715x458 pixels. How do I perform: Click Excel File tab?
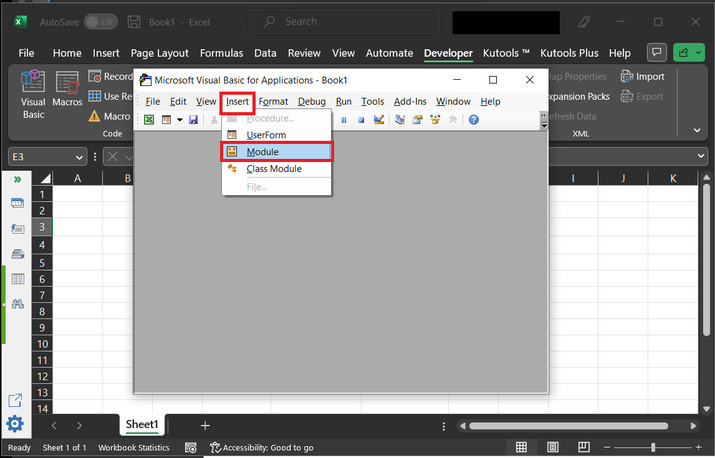26,53
